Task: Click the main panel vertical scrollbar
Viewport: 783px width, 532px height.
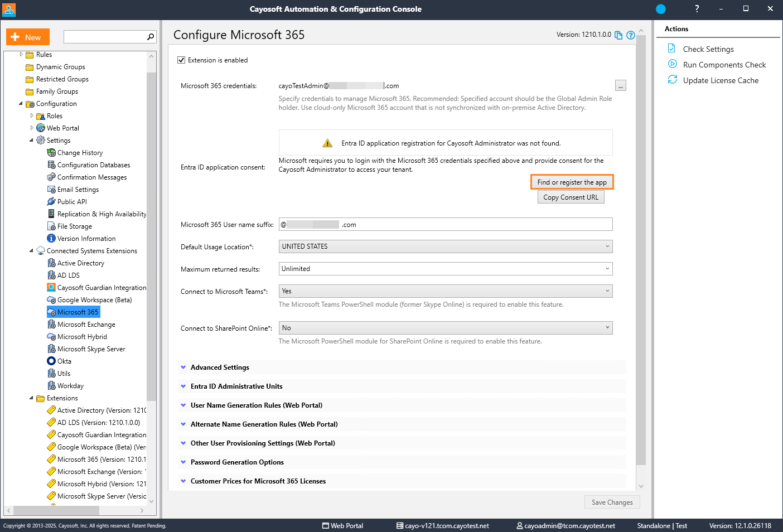Action: (x=640, y=250)
